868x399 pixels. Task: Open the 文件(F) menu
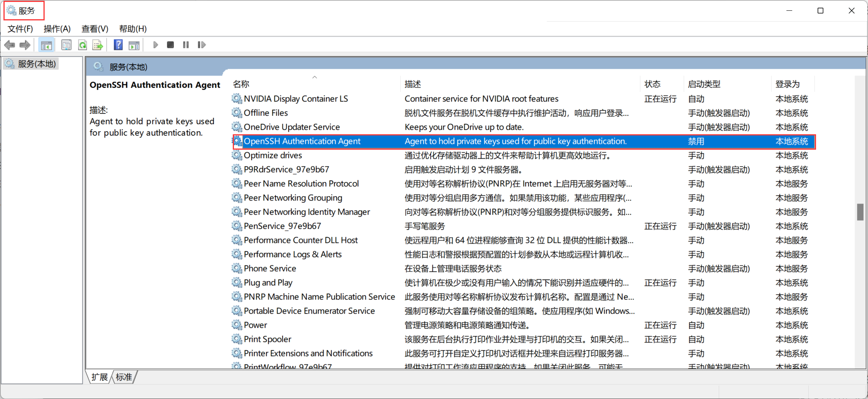[20, 29]
